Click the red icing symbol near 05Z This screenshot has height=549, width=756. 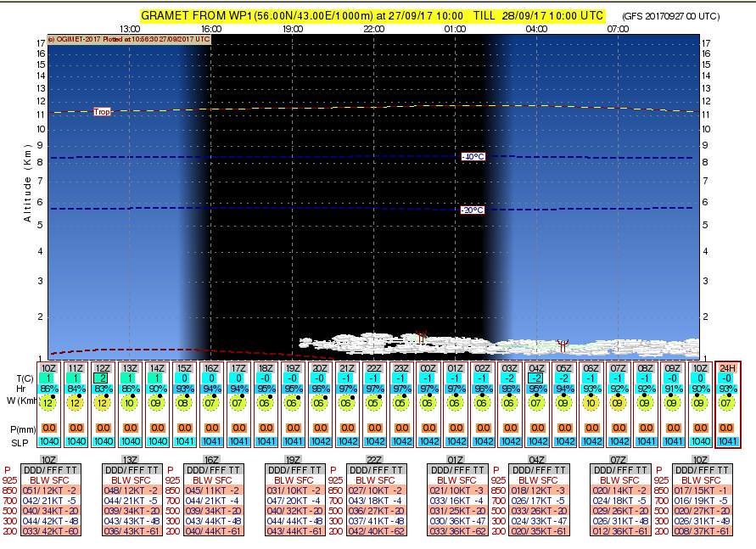(561, 345)
